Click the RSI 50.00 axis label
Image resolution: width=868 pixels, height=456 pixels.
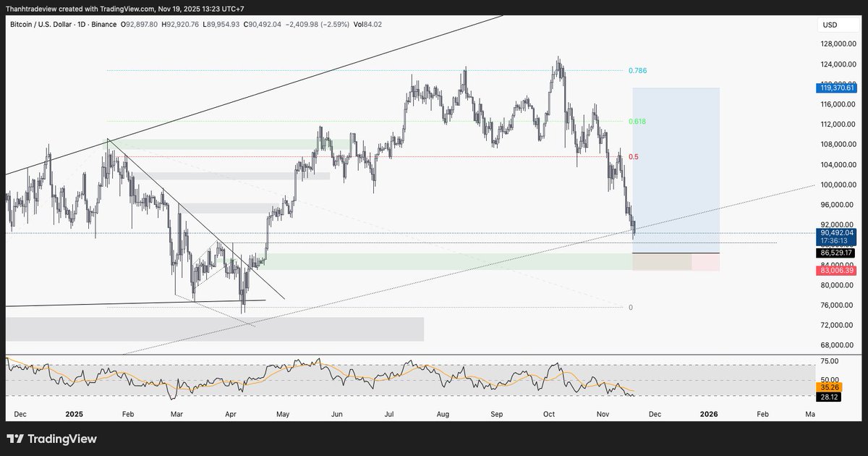(x=830, y=380)
